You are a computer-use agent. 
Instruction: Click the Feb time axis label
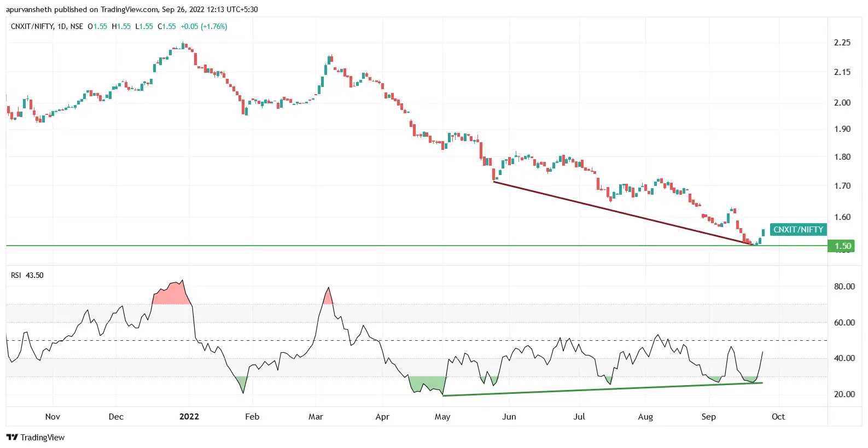252,417
